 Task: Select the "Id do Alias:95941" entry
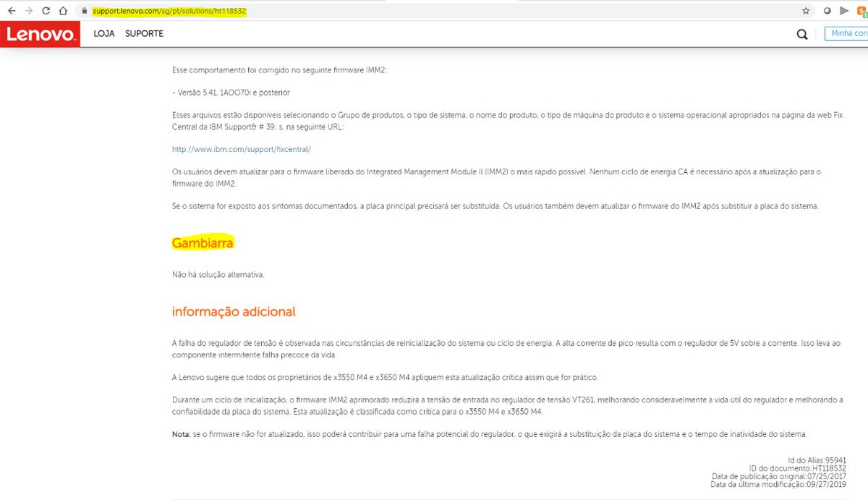click(x=817, y=460)
